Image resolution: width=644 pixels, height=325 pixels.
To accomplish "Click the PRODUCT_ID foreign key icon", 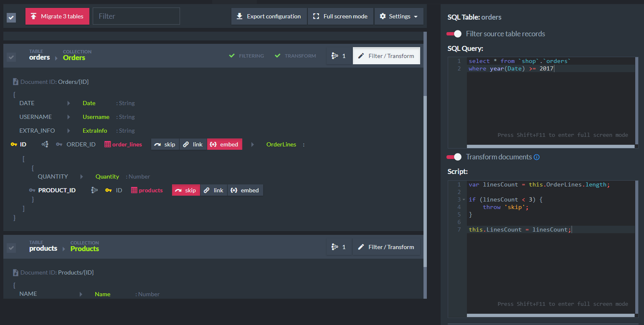I will coord(32,190).
